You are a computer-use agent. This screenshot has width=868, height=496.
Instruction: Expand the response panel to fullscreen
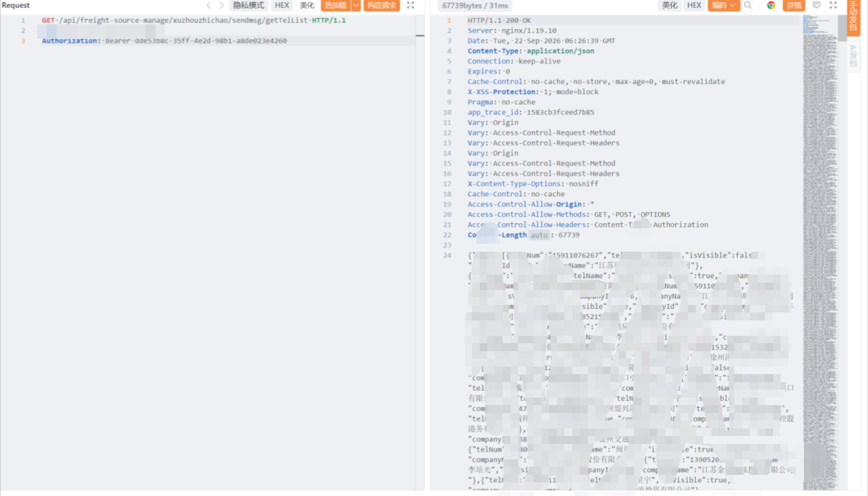click(833, 5)
